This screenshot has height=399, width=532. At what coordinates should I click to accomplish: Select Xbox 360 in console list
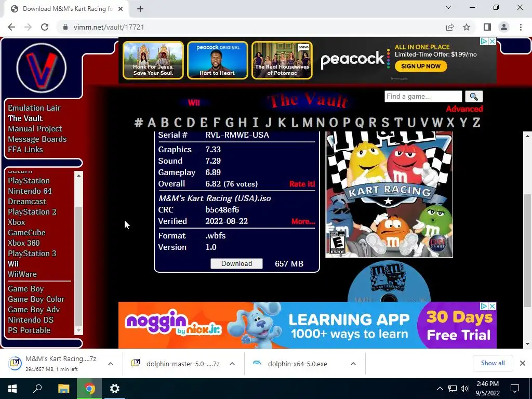24,243
